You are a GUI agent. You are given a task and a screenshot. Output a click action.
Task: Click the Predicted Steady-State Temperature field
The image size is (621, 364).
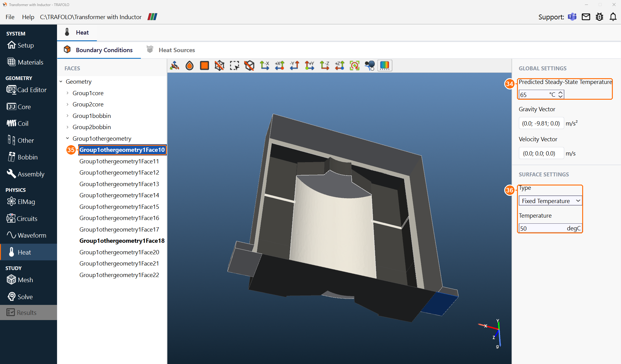(x=541, y=95)
